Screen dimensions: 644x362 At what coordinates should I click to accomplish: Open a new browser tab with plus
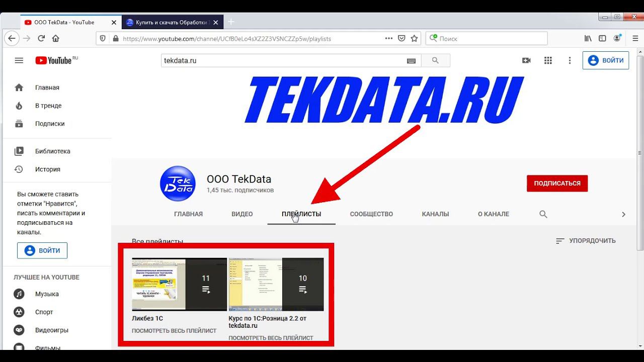(x=231, y=22)
